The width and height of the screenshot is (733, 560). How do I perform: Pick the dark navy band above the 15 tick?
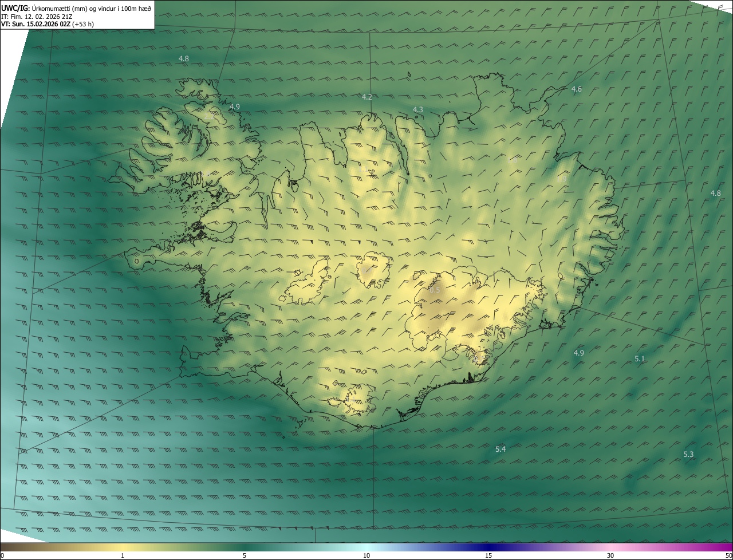[488, 547]
